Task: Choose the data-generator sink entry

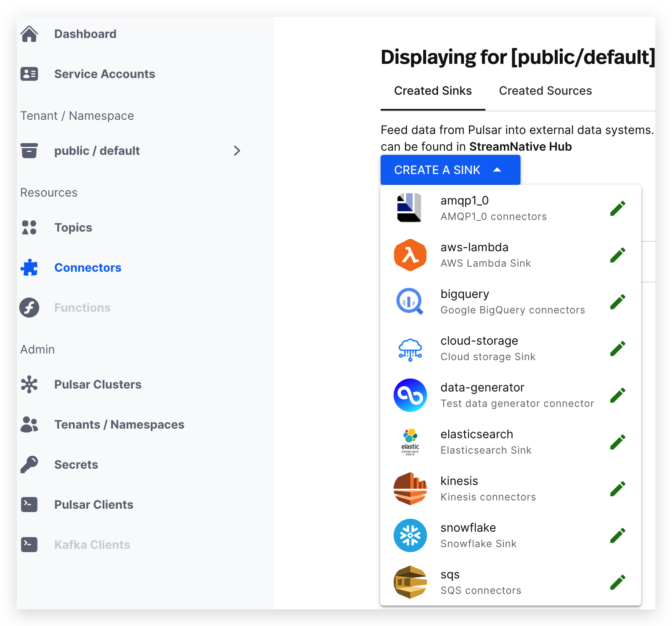Action: [x=510, y=395]
